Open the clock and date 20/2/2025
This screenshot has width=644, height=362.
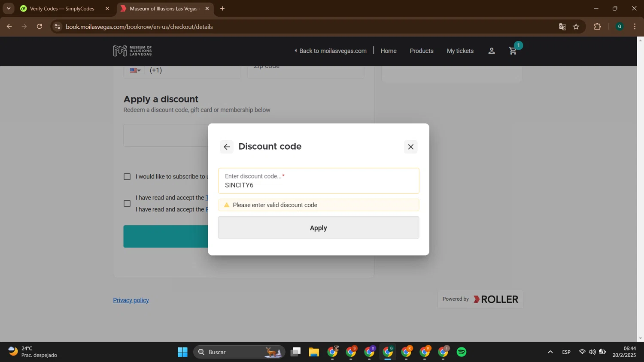(x=624, y=352)
